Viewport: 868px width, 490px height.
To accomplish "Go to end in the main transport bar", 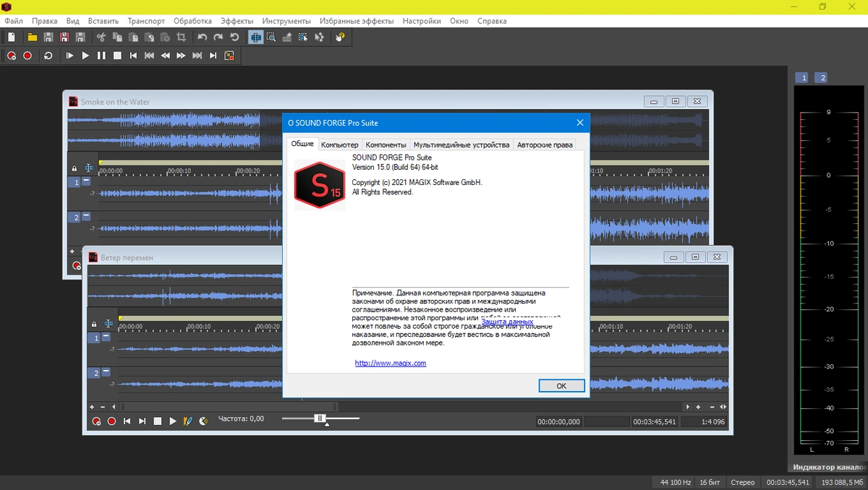I will point(213,56).
